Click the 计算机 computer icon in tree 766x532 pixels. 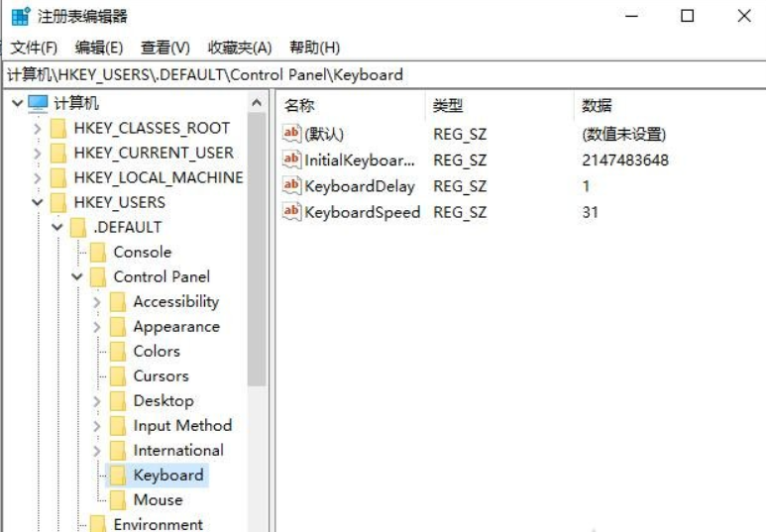(38, 103)
